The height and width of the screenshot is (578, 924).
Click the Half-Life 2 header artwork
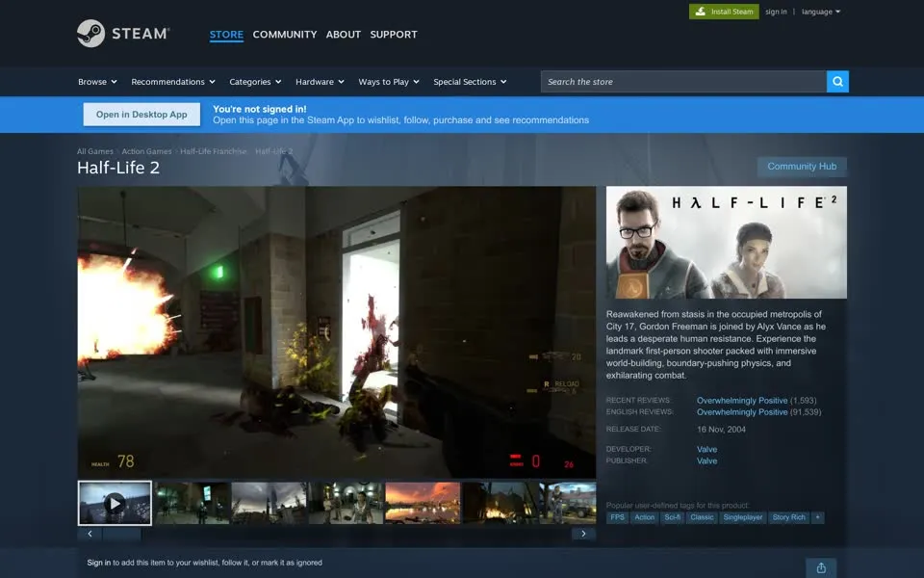(x=726, y=243)
